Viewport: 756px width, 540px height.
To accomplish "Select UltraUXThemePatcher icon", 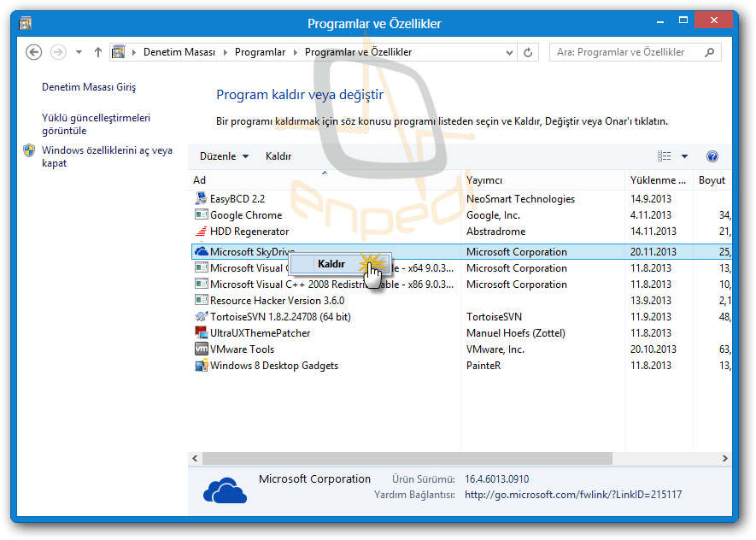I will click(x=201, y=332).
